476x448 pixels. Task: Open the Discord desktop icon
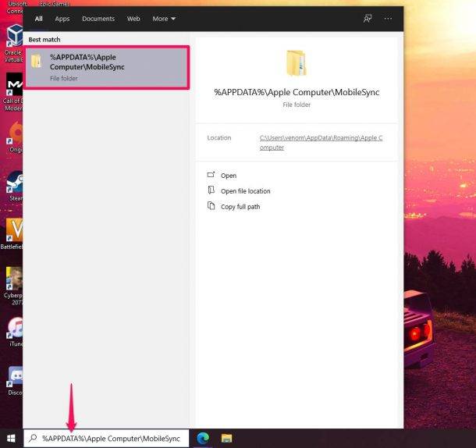[x=14, y=378]
